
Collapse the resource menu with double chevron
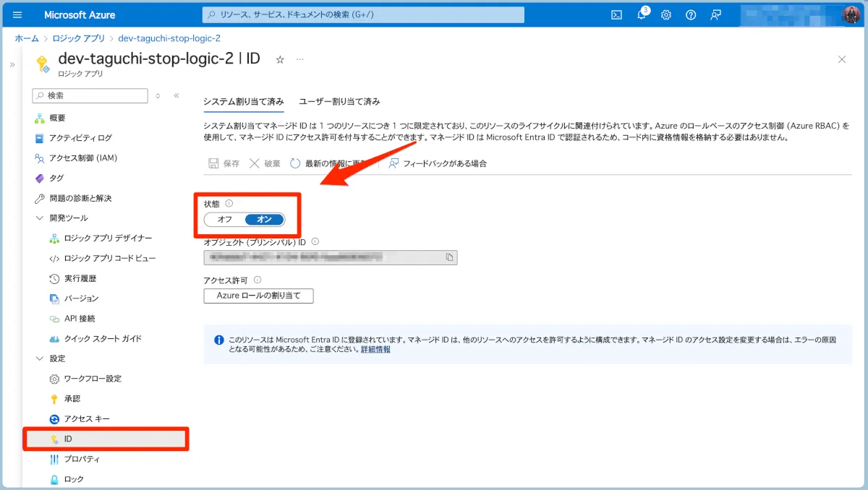[x=176, y=95]
